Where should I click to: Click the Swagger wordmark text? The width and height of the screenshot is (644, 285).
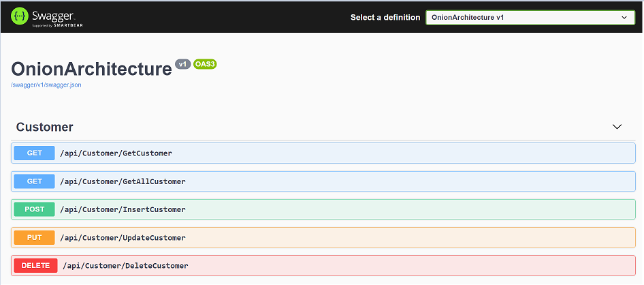tap(51, 14)
